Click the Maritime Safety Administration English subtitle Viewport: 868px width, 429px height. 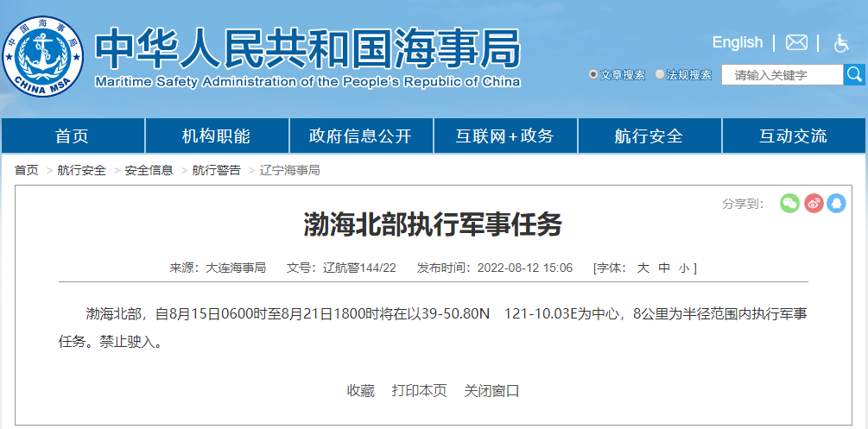coord(307,83)
